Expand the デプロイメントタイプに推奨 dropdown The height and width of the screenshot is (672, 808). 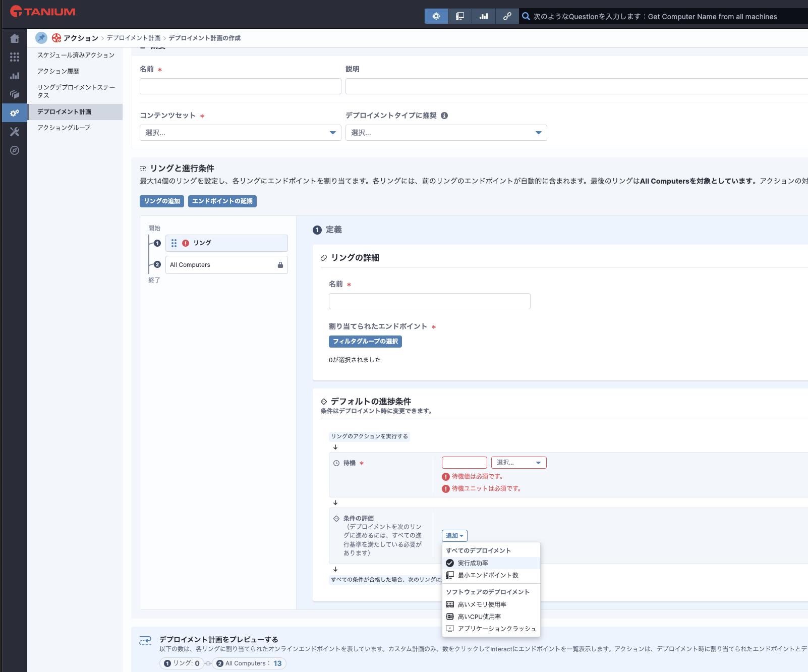(446, 133)
